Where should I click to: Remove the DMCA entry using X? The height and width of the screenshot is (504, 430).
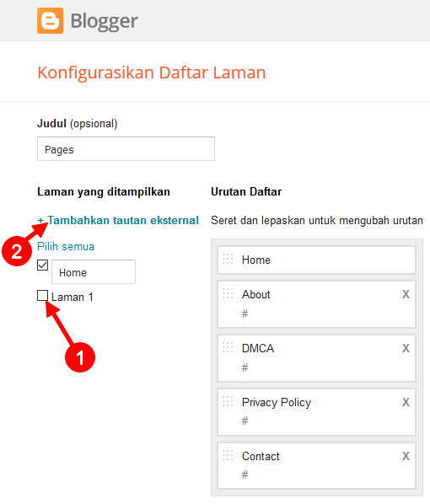[x=406, y=348]
